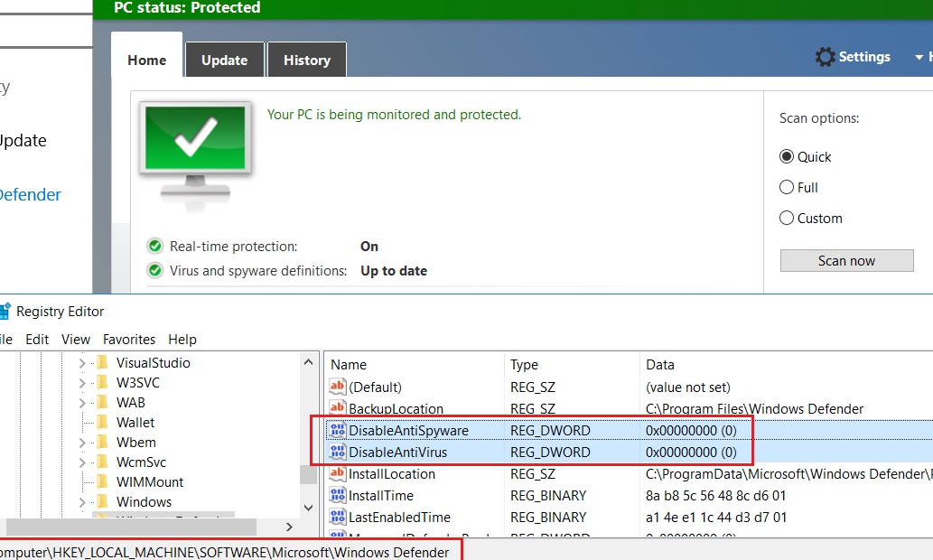Expand the WAB registry key
This screenshot has height=560, width=933.
(x=82, y=403)
